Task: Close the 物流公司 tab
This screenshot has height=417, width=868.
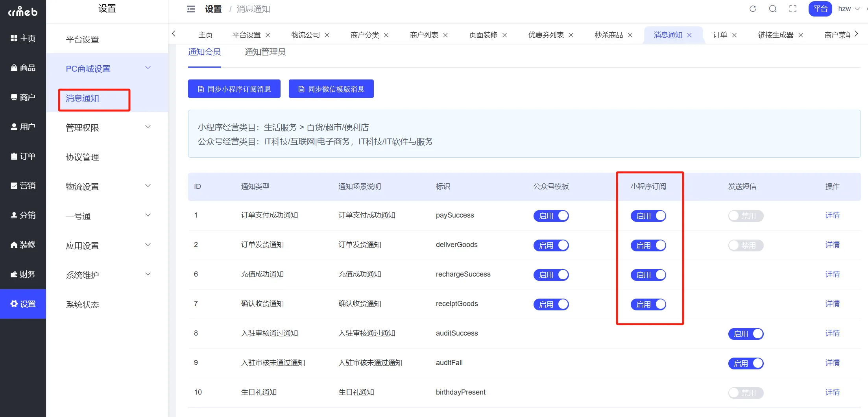Action: [x=327, y=35]
